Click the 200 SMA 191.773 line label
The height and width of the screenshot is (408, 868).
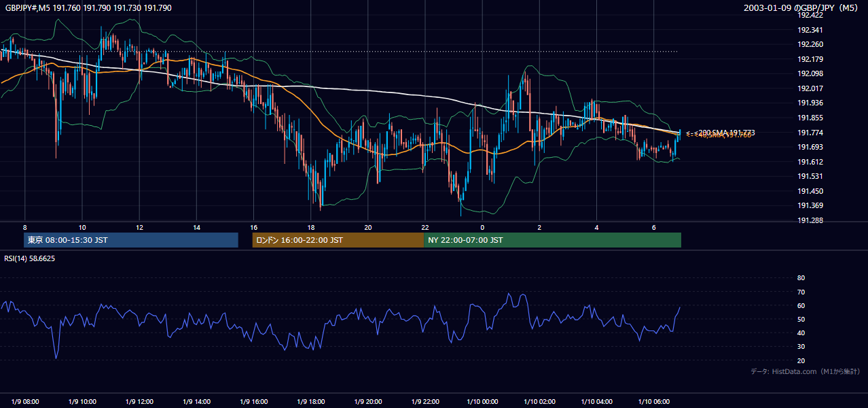(724, 133)
